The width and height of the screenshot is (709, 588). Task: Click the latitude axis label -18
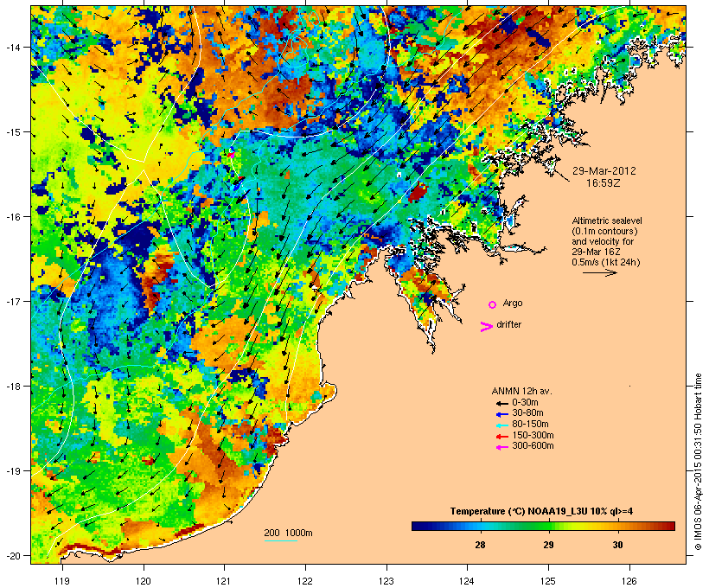[12, 387]
